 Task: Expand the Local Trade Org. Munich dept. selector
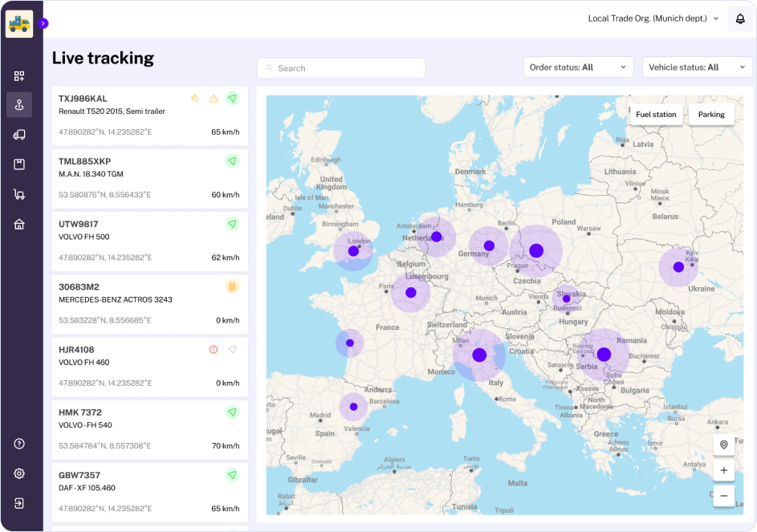tap(653, 18)
